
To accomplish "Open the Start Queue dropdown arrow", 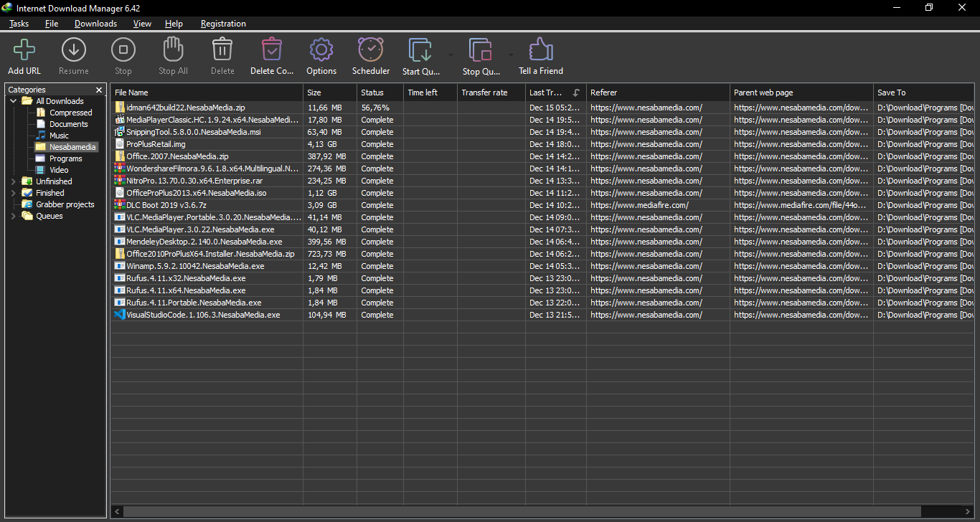I will (451, 54).
